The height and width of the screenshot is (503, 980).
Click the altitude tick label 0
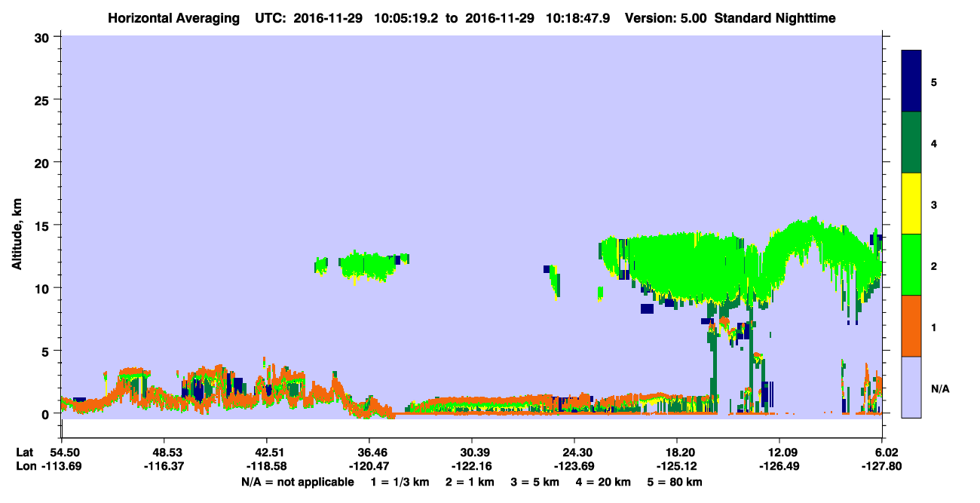pyautogui.click(x=47, y=413)
